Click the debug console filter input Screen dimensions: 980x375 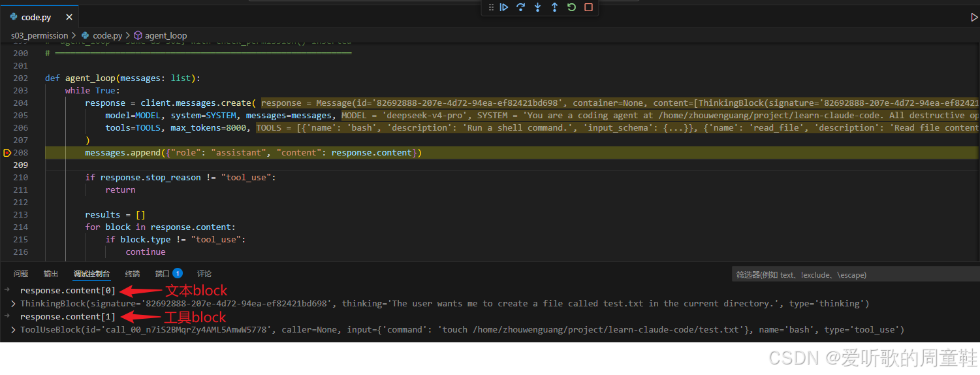(853, 275)
